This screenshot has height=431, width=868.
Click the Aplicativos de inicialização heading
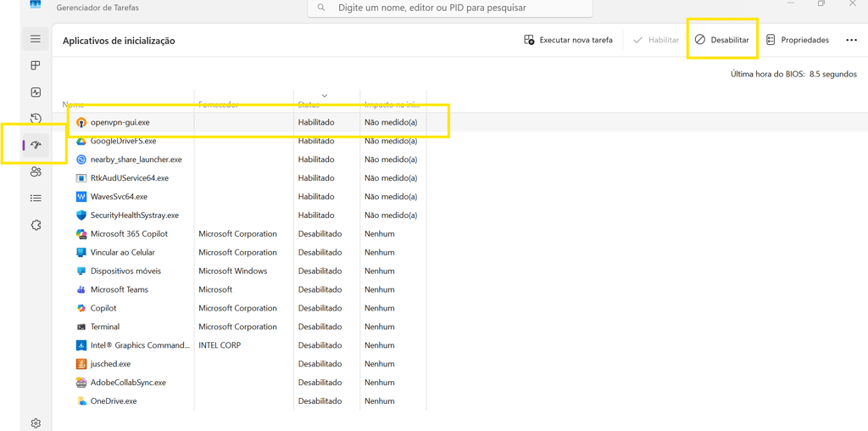tap(119, 41)
